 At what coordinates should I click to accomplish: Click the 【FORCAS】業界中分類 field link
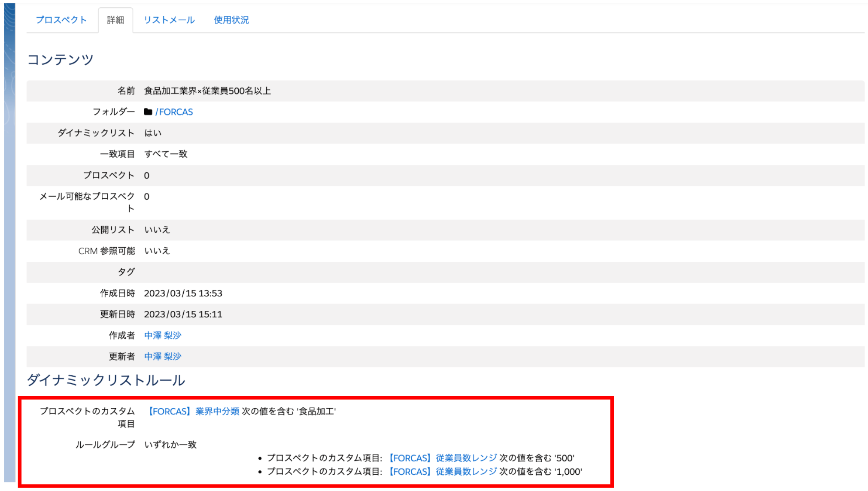(x=193, y=412)
